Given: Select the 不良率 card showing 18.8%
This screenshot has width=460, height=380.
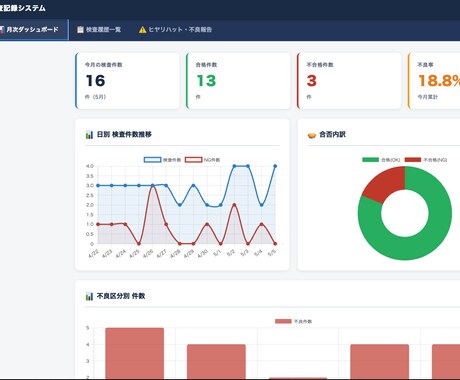Looking at the screenshot, I should click(434, 81).
